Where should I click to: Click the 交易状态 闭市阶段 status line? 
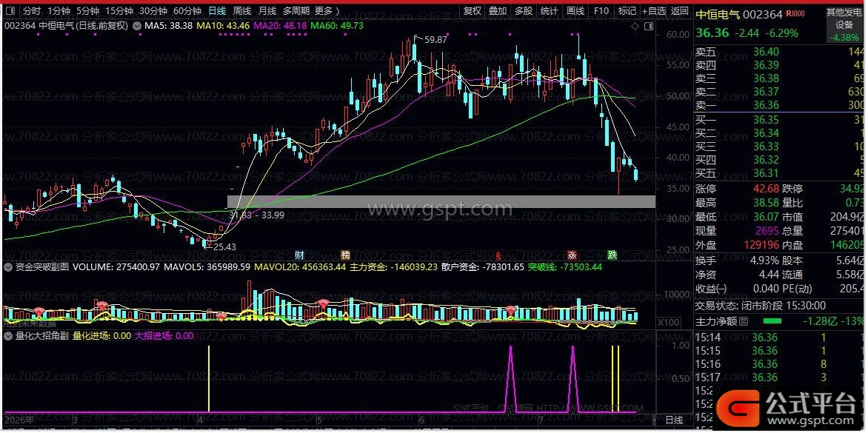click(x=761, y=306)
